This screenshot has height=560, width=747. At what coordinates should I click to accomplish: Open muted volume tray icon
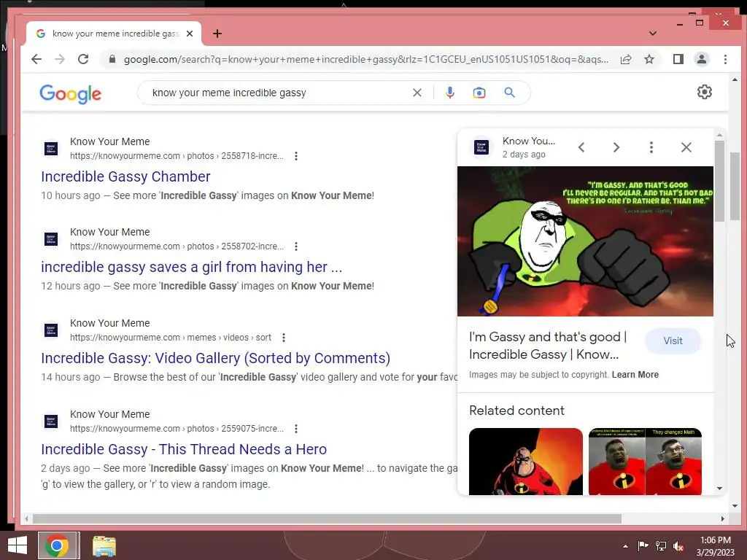pyautogui.click(x=678, y=546)
